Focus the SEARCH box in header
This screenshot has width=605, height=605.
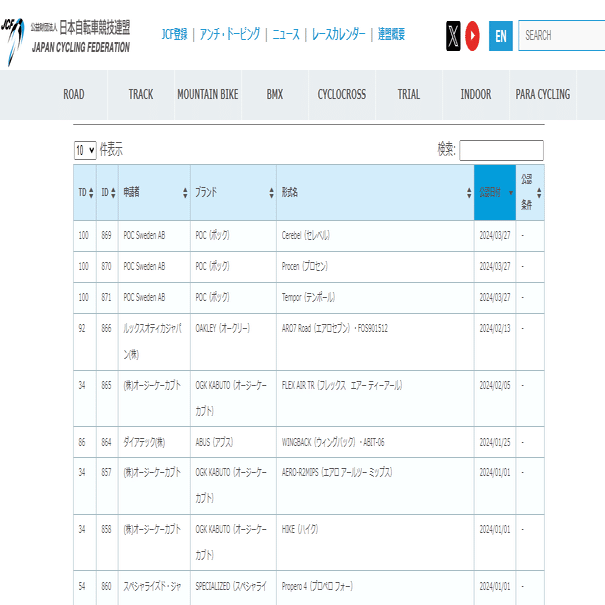[561, 35]
